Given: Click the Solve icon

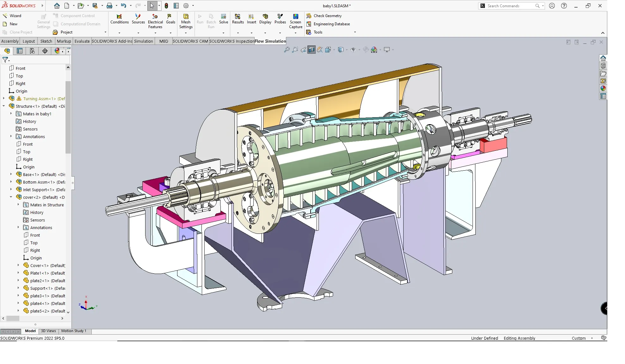Looking at the screenshot, I should pyautogui.click(x=223, y=16).
